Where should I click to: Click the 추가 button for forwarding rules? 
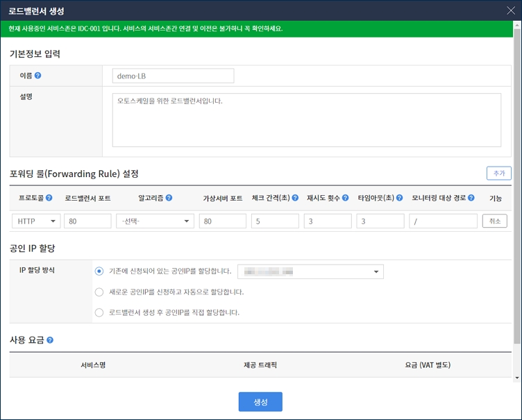point(499,174)
